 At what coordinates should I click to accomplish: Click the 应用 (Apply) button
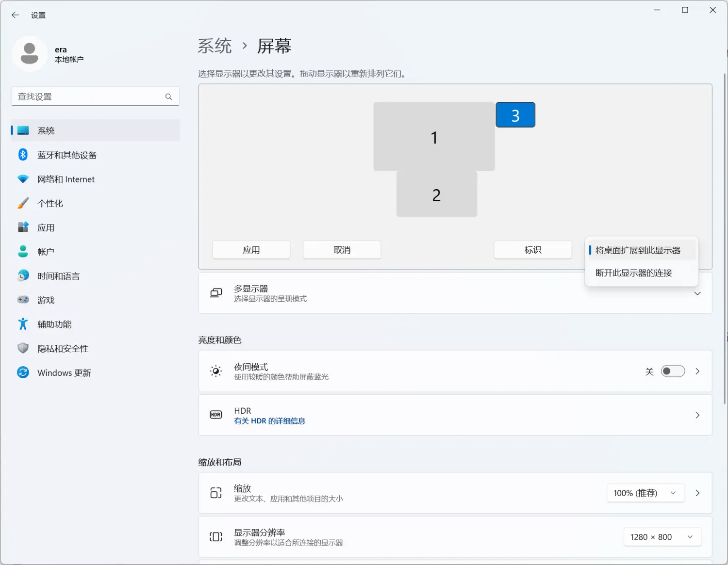click(x=251, y=250)
